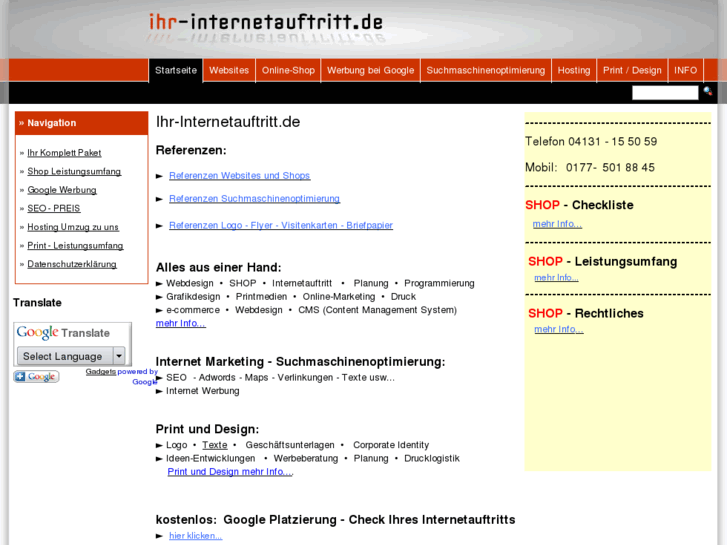Open the Startseite tab

176,71
